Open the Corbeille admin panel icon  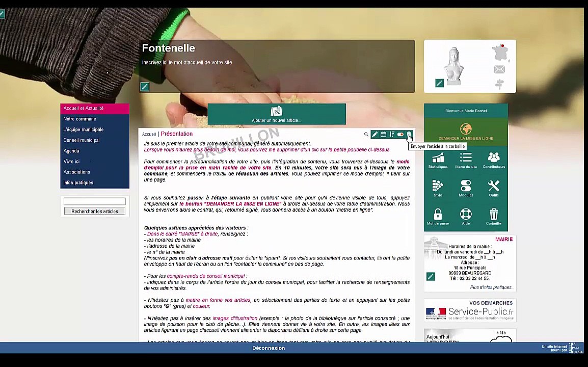[494, 217]
